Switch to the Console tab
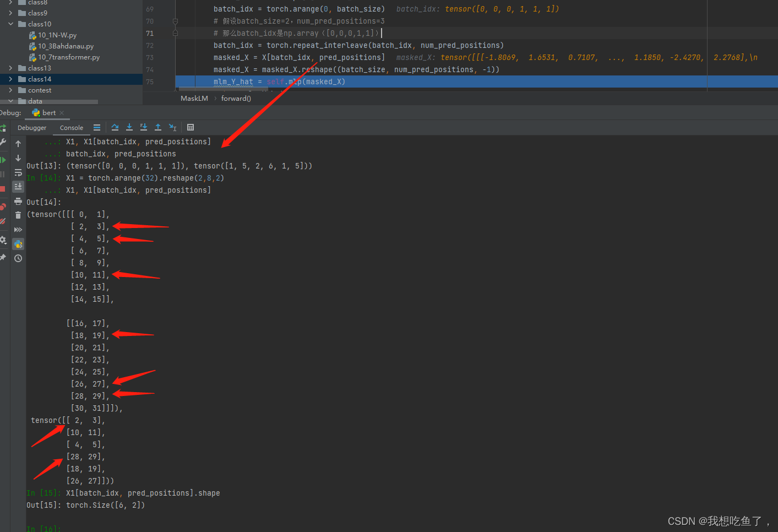Image resolution: width=778 pixels, height=532 pixels. 72,128
